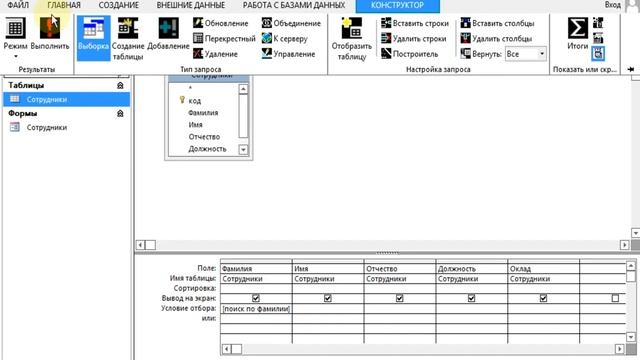Click the query grid vertical scroll thumb
The image size is (640, 360).
click(631, 276)
